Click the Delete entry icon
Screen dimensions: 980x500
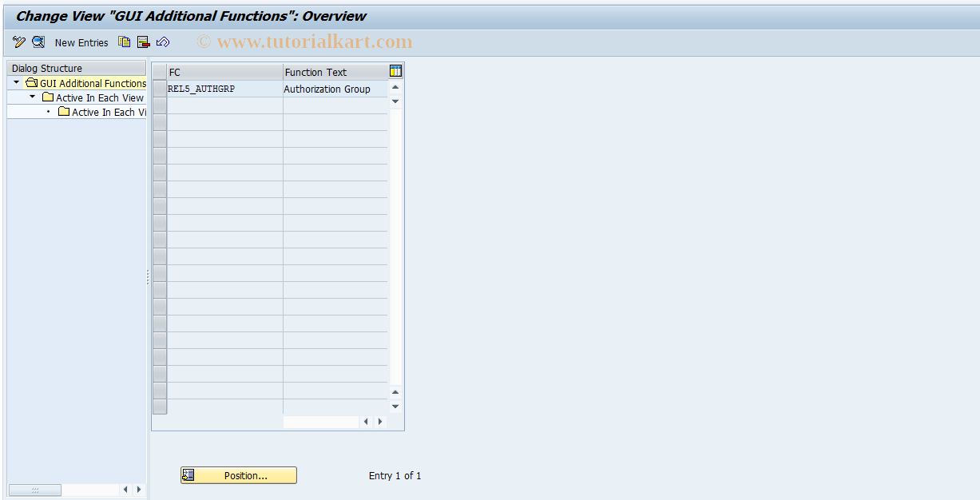coord(144,42)
